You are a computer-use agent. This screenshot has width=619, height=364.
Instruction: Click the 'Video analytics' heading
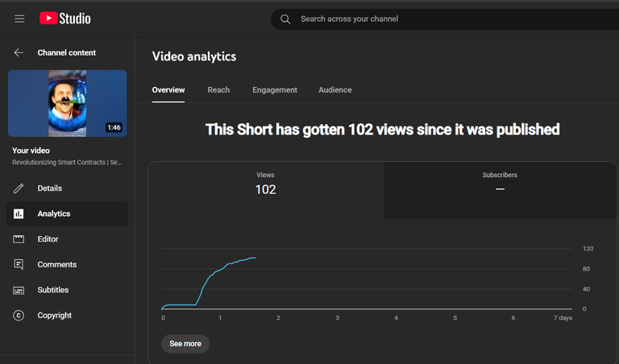(194, 56)
